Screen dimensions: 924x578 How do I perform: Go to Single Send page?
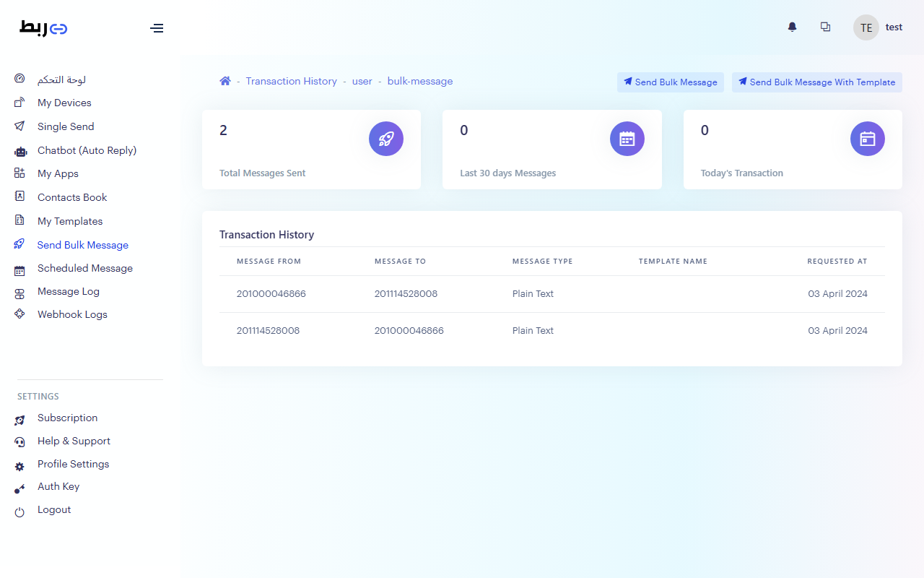[x=66, y=126]
